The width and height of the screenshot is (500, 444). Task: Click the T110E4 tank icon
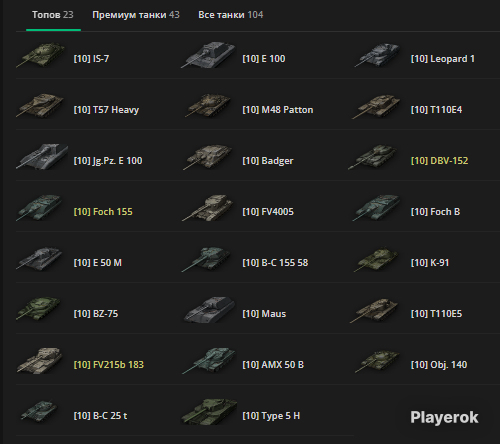376,107
